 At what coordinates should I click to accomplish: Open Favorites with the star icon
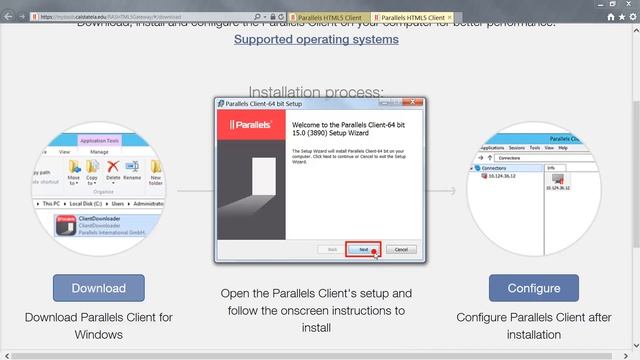coord(622,17)
